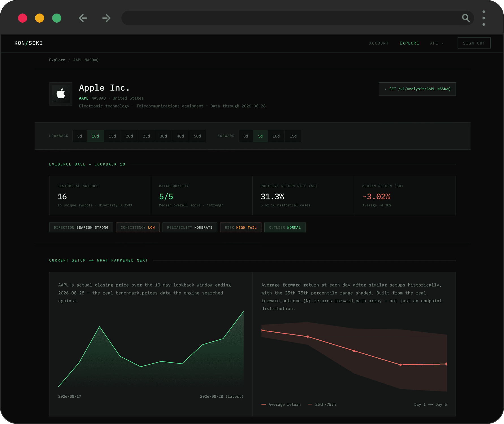The height and width of the screenshot is (424, 504).
Task: Select the 30d lookback option
Action: tap(163, 136)
